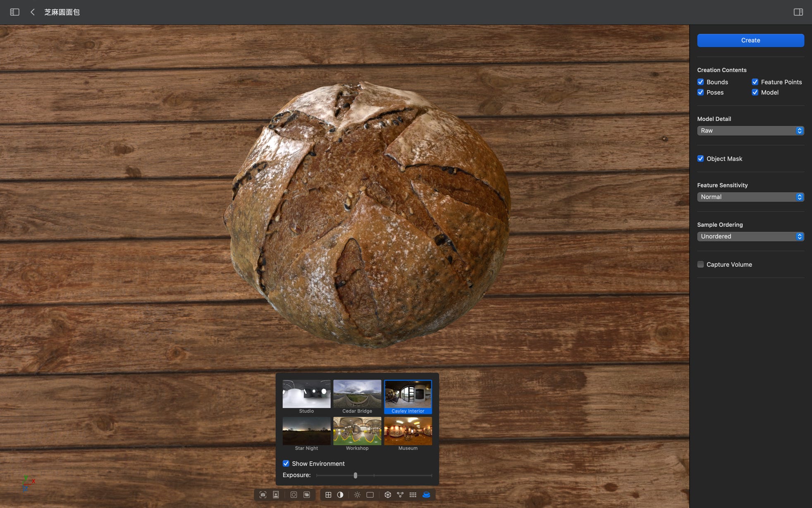Image resolution: width=812 pixels, height=508 pixels.
Task: Uncheck the Poses checkbox
Action: pos(700,92)
